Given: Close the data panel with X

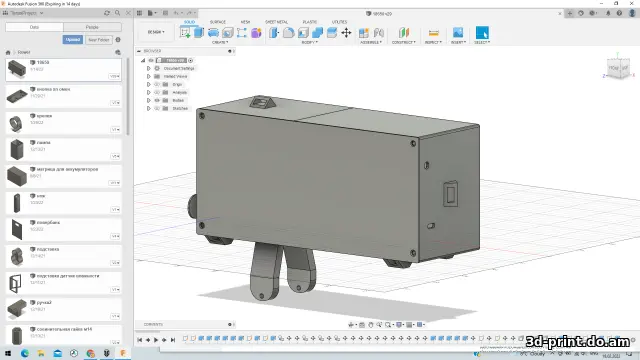Looking at the screenshot, I should tap(128, 13).
